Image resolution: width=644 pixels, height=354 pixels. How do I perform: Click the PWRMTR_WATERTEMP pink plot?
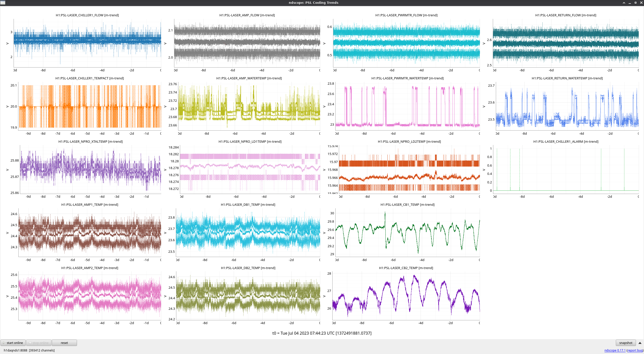(x=407, y=106)
